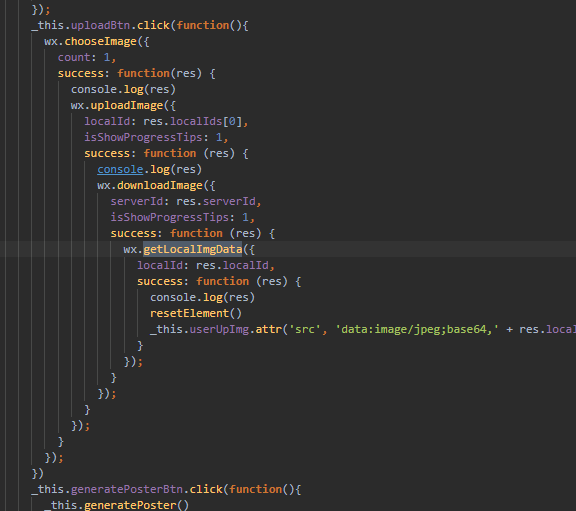Image resolution: width=576 pixels, height=511 pixels.
Task: Click localId: res.localId line
Action: pyautogui.click(x=206, y=265)
